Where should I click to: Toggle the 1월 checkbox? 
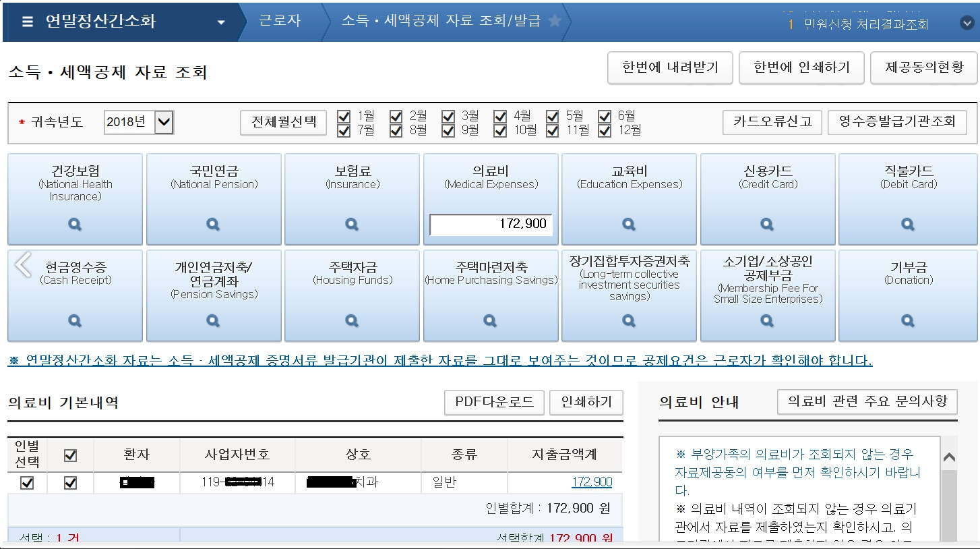(x=343, y=116)
